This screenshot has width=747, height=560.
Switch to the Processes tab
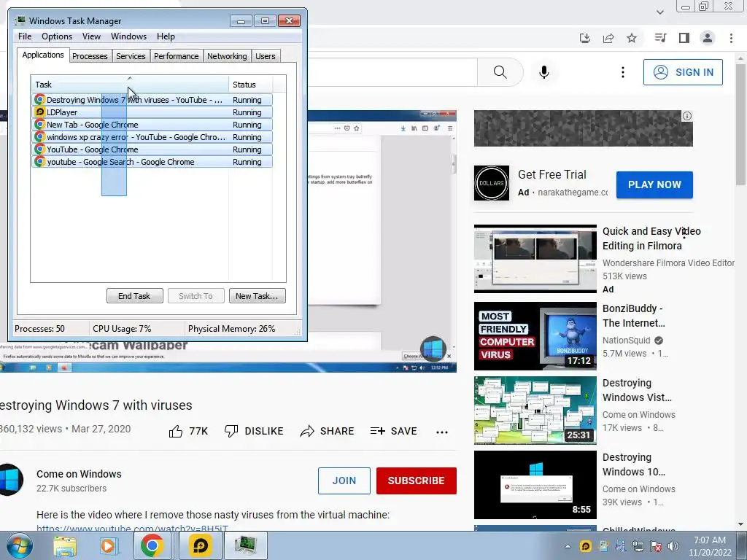coord(90,56)
